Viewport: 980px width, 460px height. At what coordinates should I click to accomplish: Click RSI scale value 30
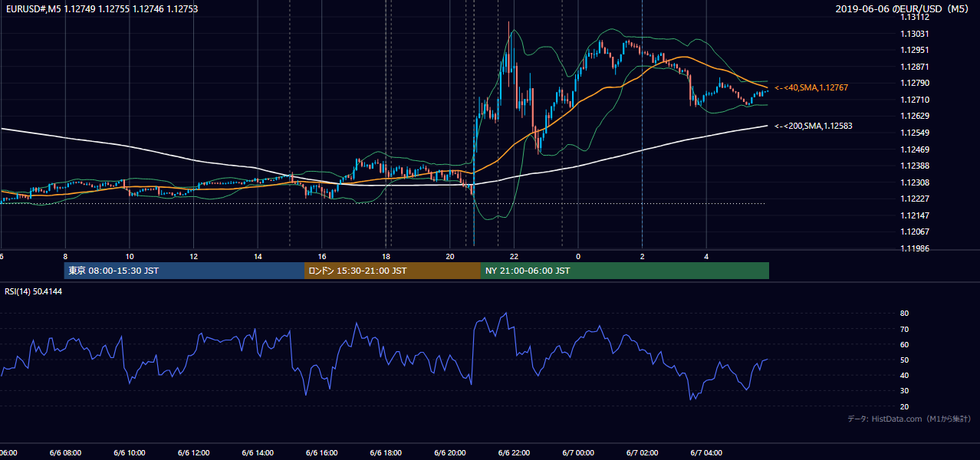coord(905,391)
